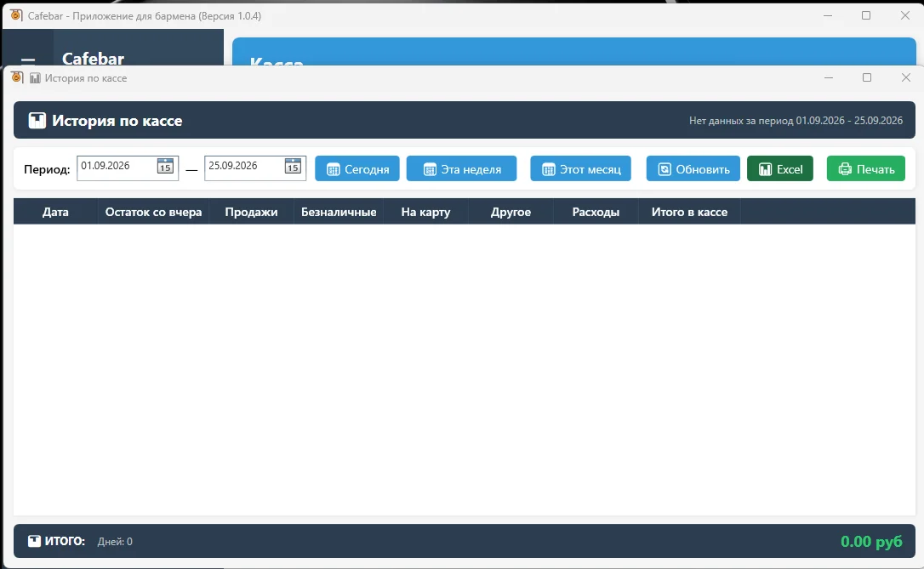924x569 pixels.
Task: Toggle Cafebar hamburger menu in main window
Action: [28, 60]
